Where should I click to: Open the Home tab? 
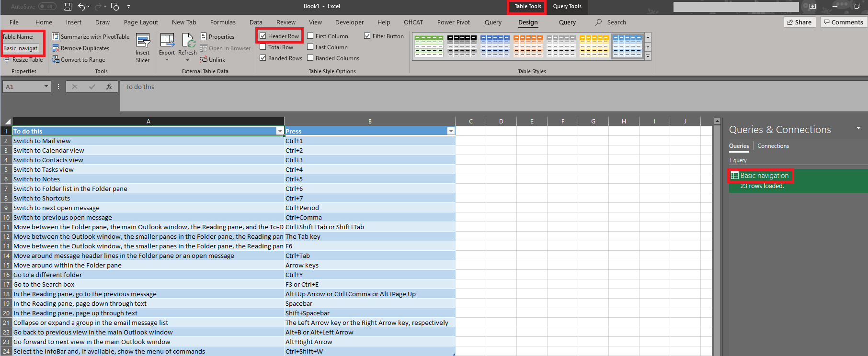[44, 22]
